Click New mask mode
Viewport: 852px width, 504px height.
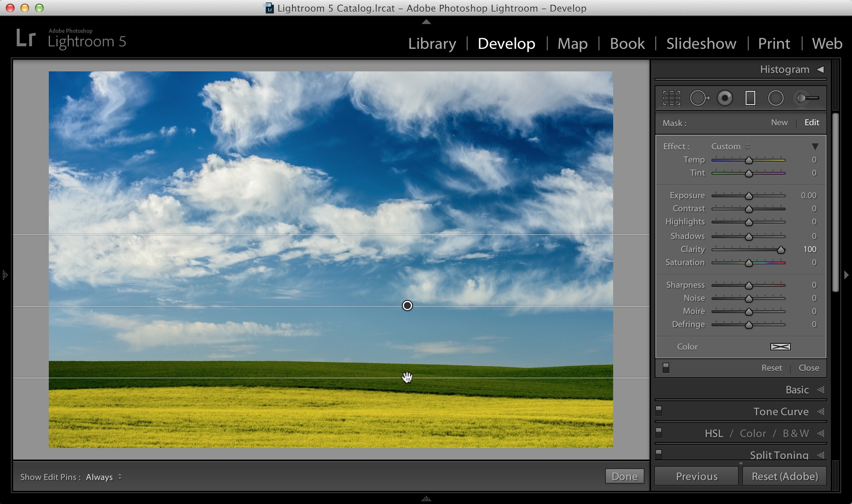point(779,123)
